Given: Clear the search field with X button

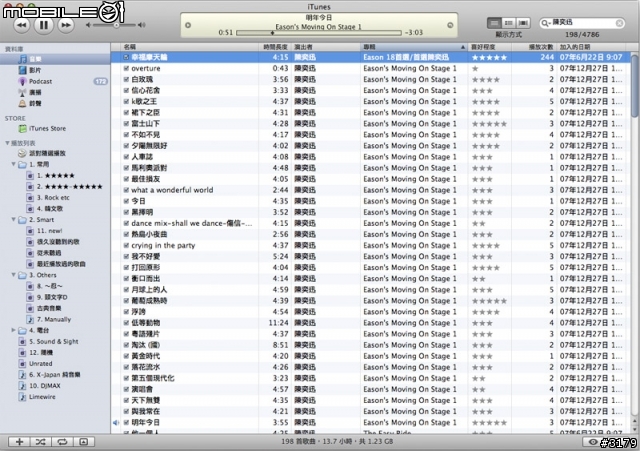Looking at the screenshot, I should coord(619,23).
